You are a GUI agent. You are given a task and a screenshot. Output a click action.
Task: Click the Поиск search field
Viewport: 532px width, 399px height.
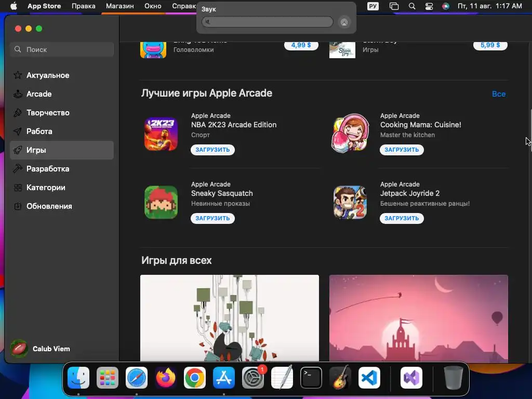(62, 49)
